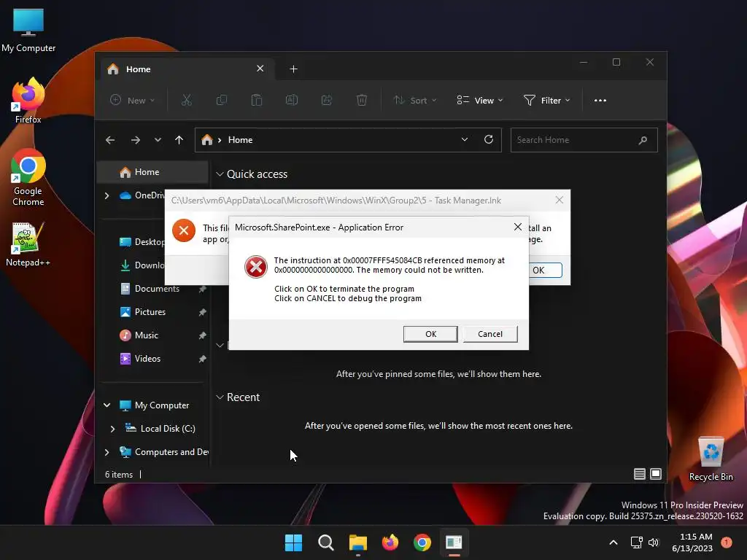Select the Home tab in File Explorer

pyautogui.click(x=187, y=69)
